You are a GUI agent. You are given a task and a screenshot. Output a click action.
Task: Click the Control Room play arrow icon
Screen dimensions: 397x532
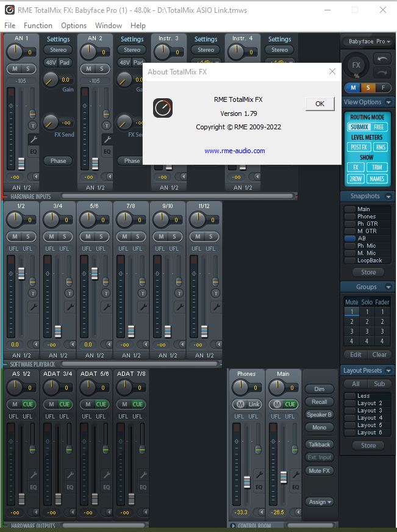click(x=232, y=525)
